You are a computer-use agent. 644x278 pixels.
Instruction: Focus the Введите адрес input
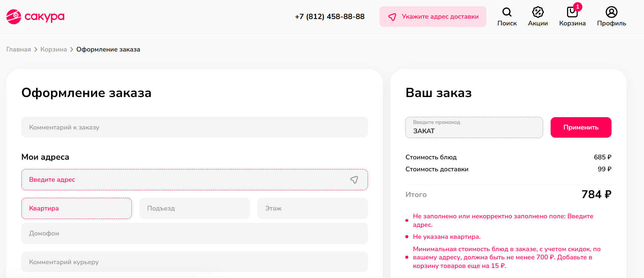(x=195, y=180)
